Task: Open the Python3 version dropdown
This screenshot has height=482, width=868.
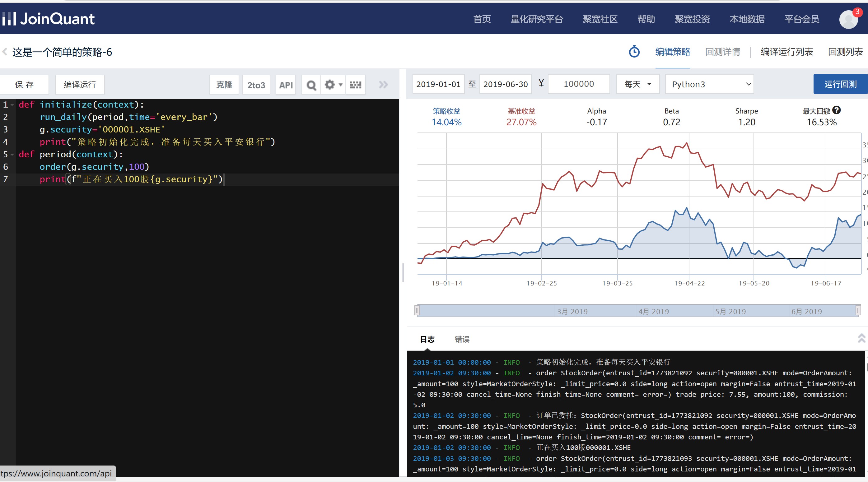Action: tap(709, 84)
